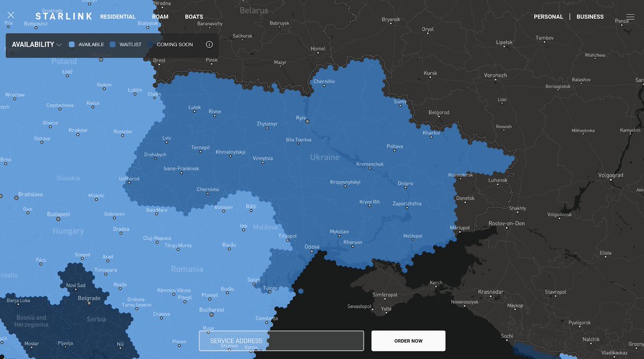The image size is (644, 359).
Task: Click the Luhansk city label
Action: pyautogui.click(x=497, y=180)
